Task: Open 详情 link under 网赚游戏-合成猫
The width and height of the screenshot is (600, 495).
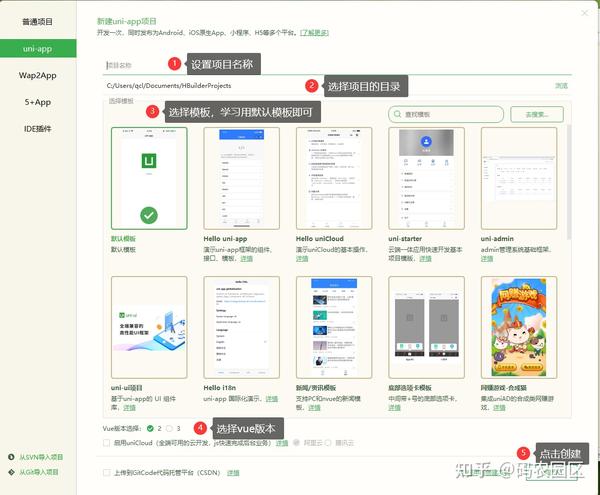Action: click(499, 408)
